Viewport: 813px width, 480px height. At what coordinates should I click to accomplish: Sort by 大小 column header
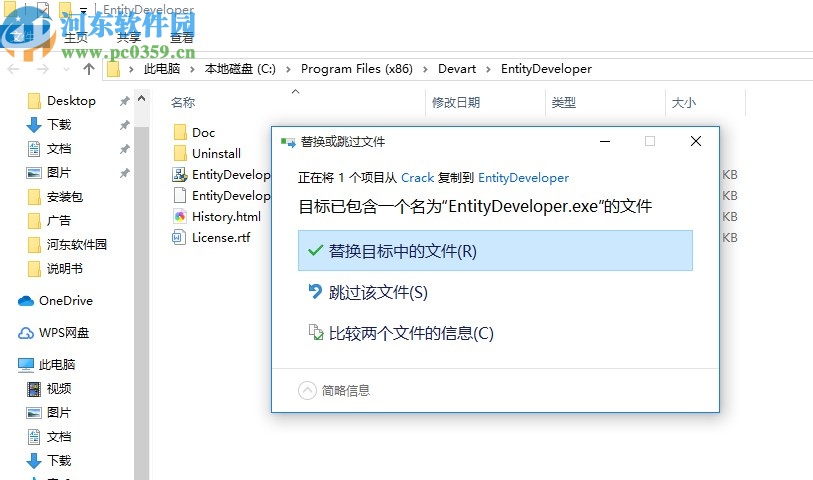pyautogui.click(x=683, y=103)
